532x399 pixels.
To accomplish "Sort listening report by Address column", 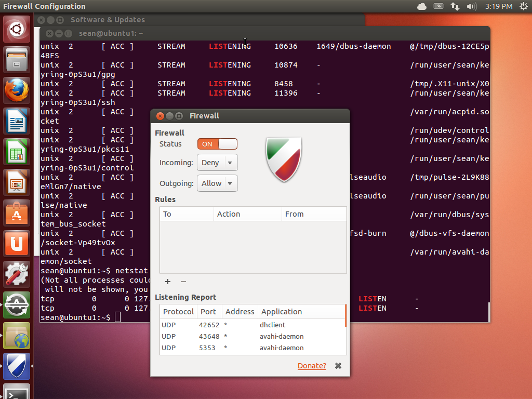I will [240, 312].
